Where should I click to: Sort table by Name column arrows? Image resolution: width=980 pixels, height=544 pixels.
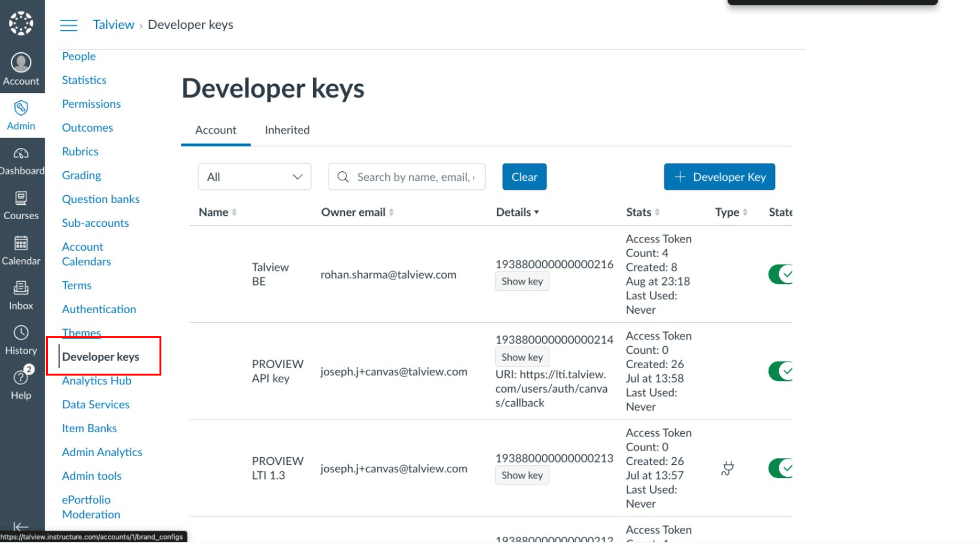(234, 212)
